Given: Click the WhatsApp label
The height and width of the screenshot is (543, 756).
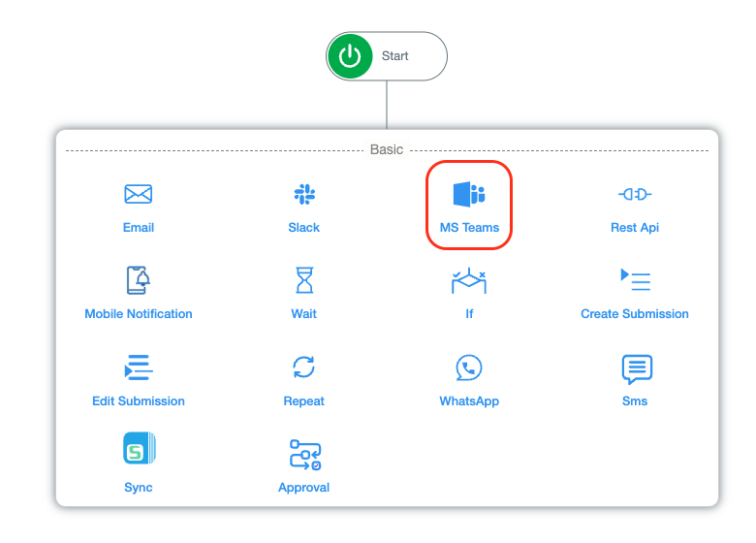Looking at the screenshot, I should 469,401.
